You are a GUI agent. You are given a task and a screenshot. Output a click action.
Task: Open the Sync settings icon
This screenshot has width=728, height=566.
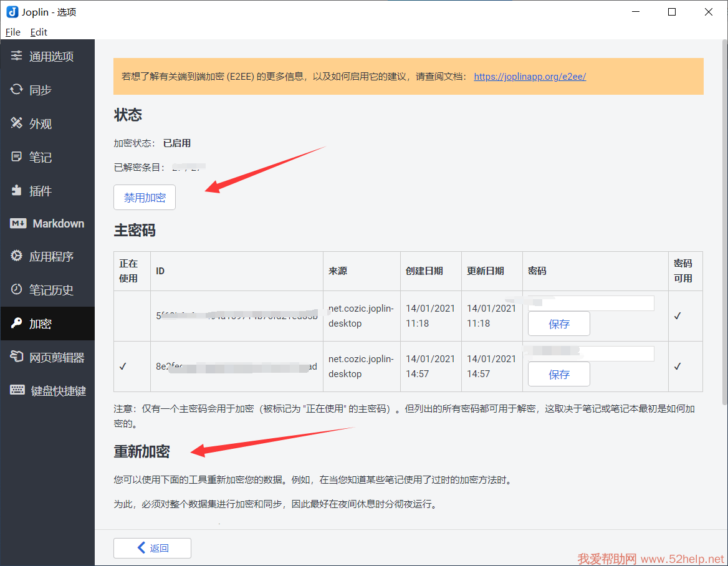[x=17, y=90]
